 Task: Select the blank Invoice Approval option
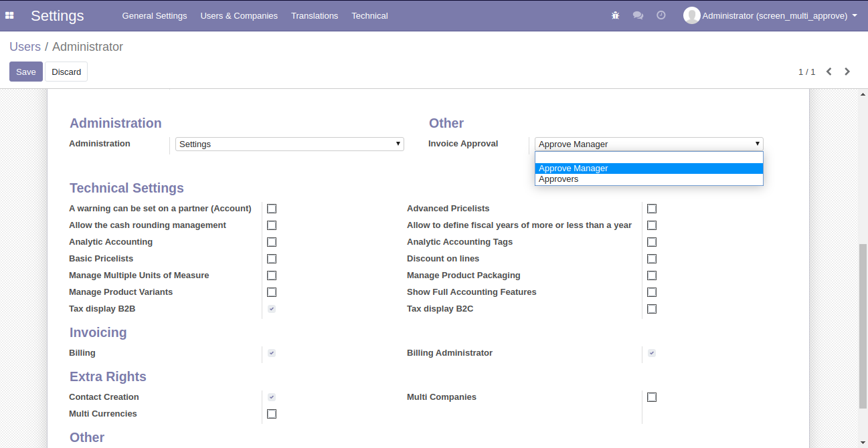648,158
